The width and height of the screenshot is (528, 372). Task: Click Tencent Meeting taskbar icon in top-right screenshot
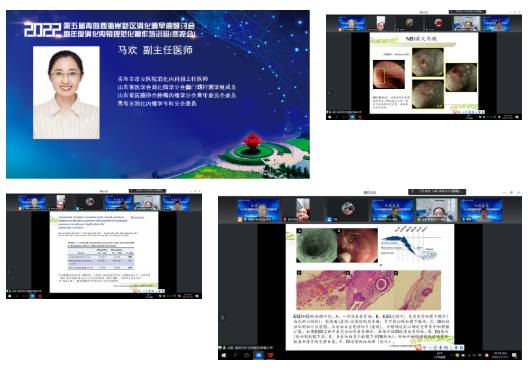352,117
